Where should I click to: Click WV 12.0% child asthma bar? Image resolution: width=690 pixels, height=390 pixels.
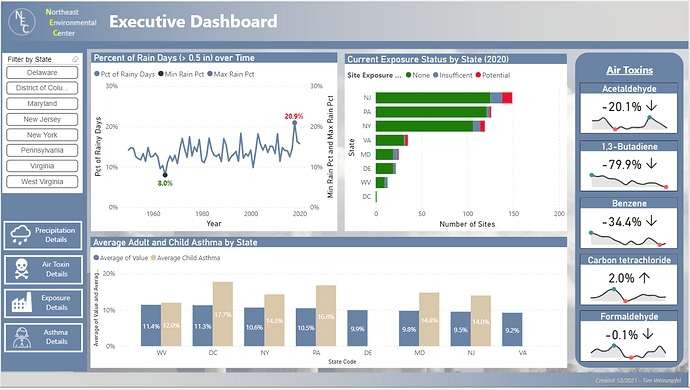click(171, 324)
